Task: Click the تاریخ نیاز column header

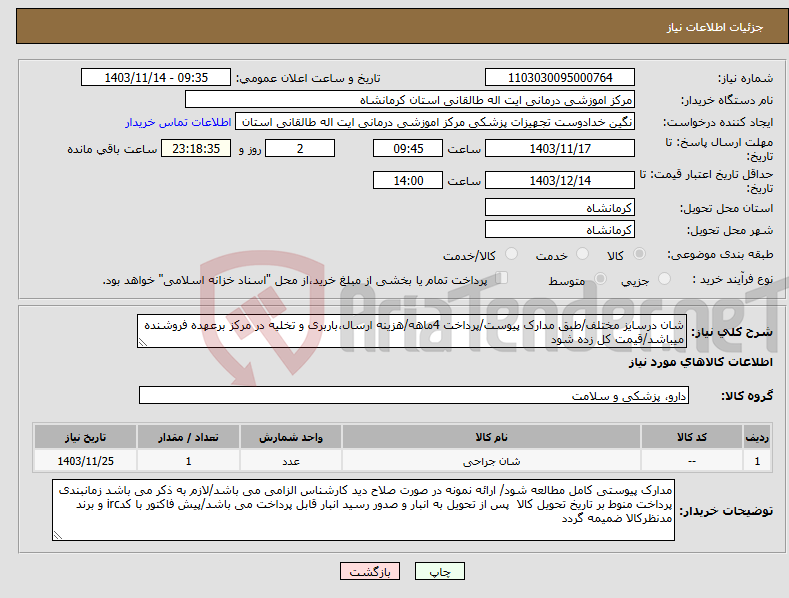Action: pos(86,437)
